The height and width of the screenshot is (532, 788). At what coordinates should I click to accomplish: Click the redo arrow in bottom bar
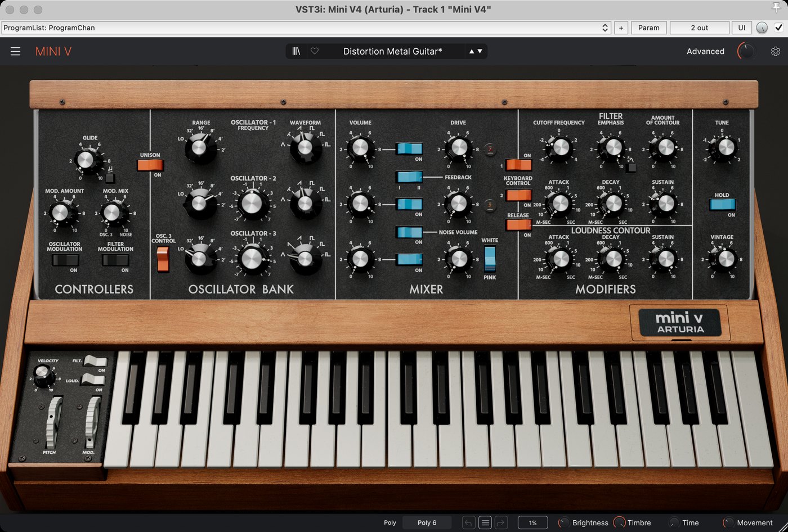coord(501,522)
